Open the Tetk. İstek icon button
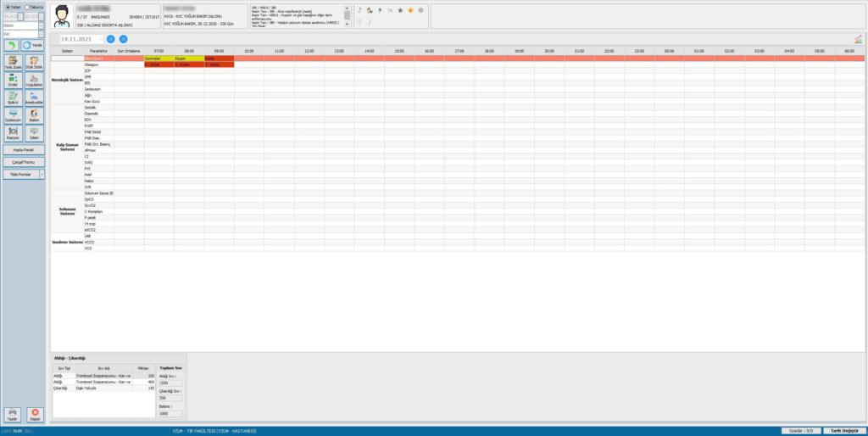Image resolution: width=868 pixels, height=436 pixels. pos(12,62)
